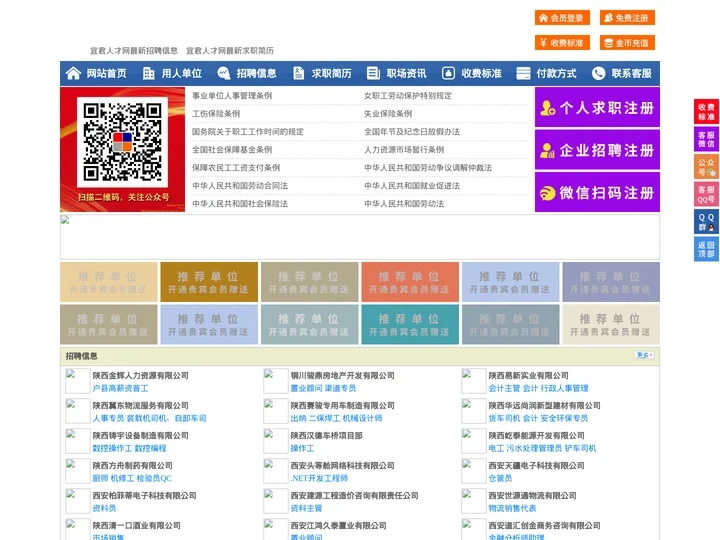Open 宜君人才网最新招聘信息 link
Image resolution: width=720 pixels, height=540 pixels.
point(134,51)
